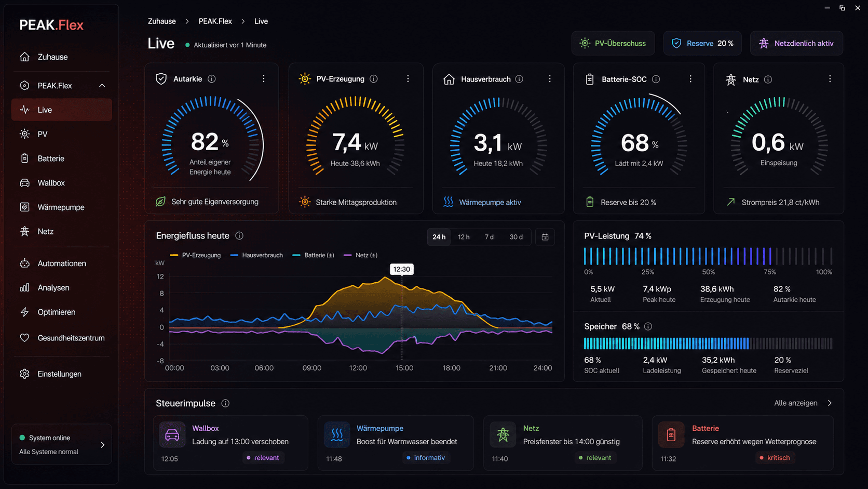Switch to the 30 d time range
The height and width of the screenshot is (489, 868).
(x=516, y=237)
